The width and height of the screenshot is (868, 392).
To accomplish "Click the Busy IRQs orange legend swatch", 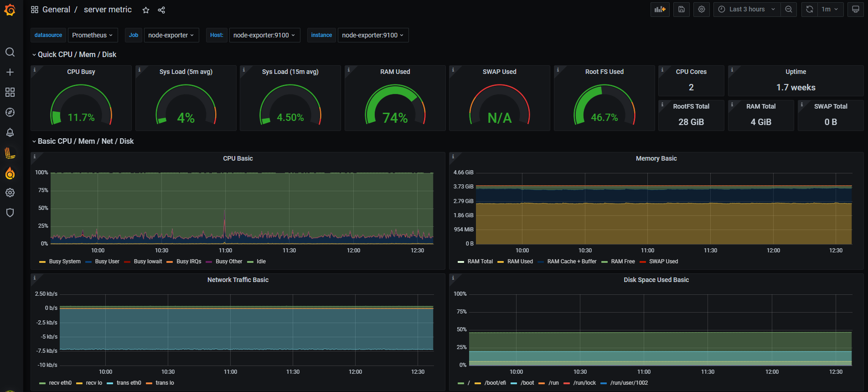I will click(x=170, y=262).
